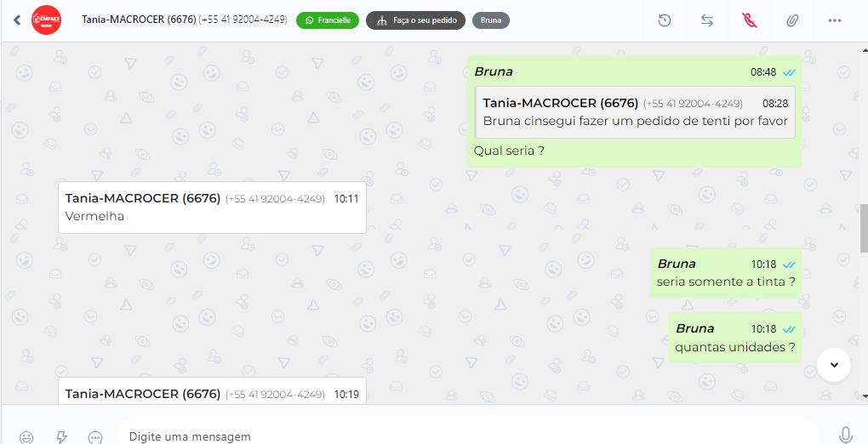Attach a file with the paperclip icon

point(792,20)
